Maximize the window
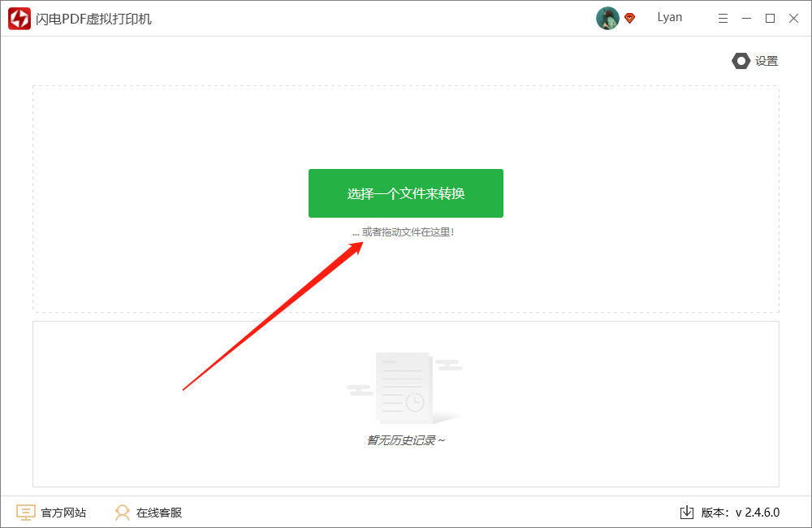Screen dimensions: 812x528 [770, 19]
